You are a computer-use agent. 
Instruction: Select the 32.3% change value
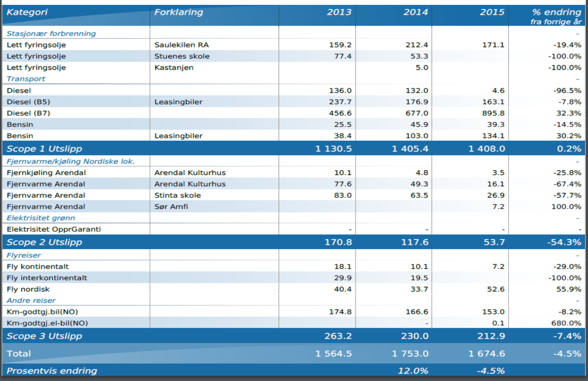coord(569,113)
